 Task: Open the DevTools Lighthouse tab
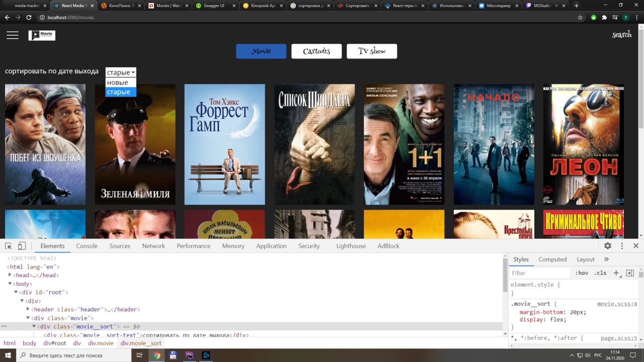[351, 246]
